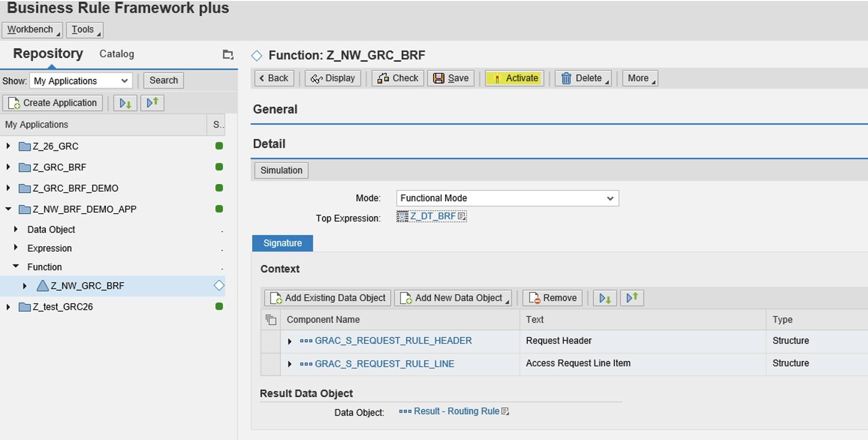Expand the Z_26_GRC application
The width and height of the screenshot is (868, 440).
tap(8, 146)
